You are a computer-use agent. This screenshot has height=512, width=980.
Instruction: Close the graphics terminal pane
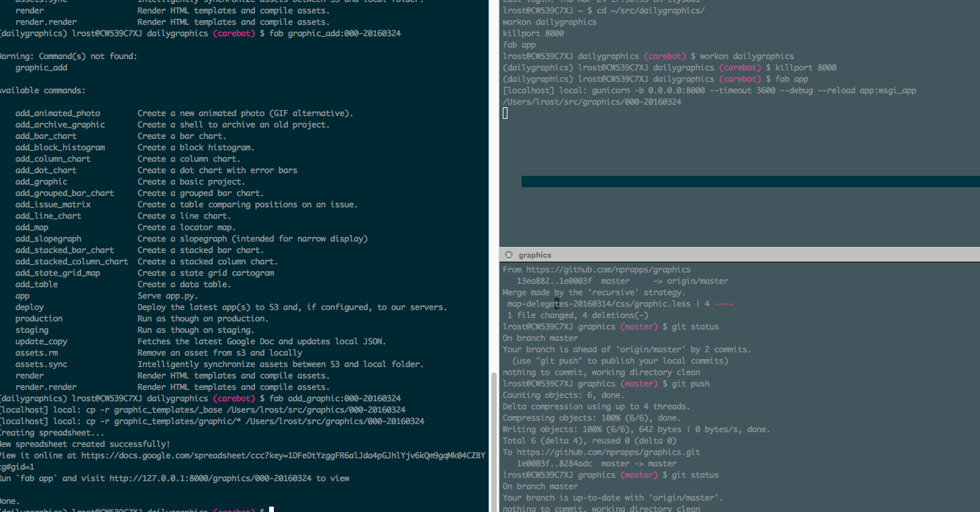(509, 255)
